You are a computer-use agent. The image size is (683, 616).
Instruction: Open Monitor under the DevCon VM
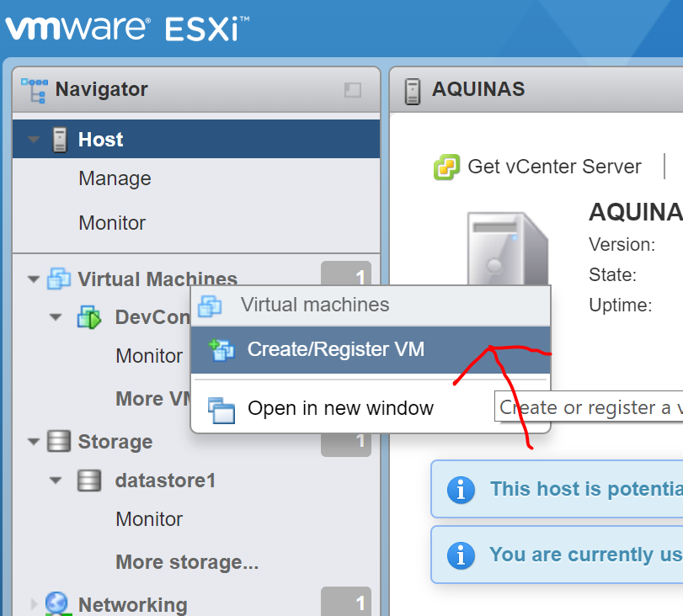(149, 356)
